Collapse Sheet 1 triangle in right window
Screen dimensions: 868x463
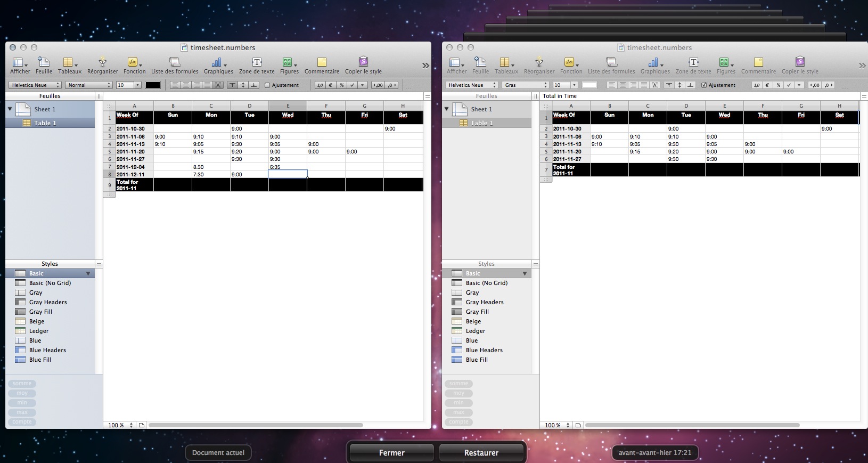pos(446,109)
